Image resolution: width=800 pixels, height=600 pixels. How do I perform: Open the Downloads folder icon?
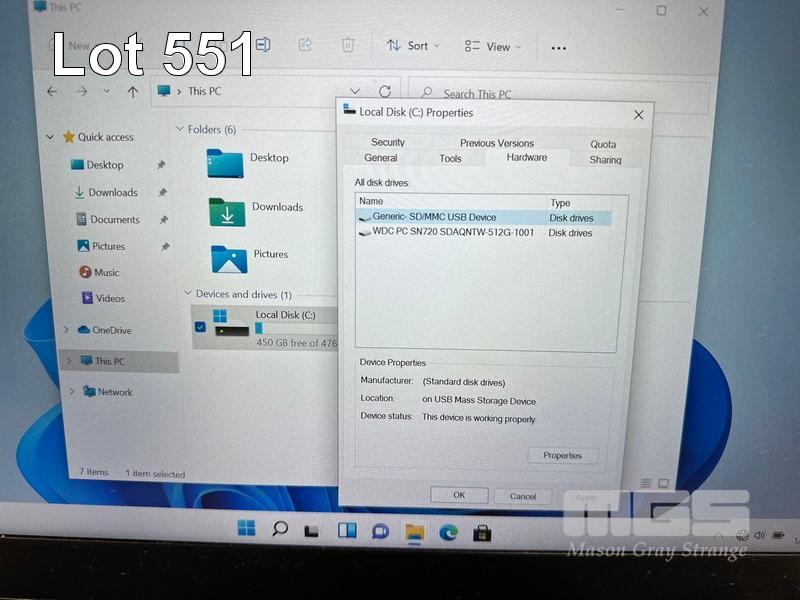tap(227, 211)
